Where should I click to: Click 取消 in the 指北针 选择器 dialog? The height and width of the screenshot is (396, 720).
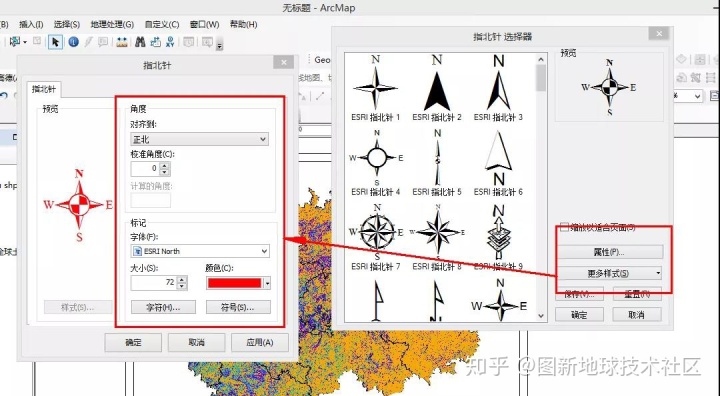pyautogui.click(x=637, y=315)
